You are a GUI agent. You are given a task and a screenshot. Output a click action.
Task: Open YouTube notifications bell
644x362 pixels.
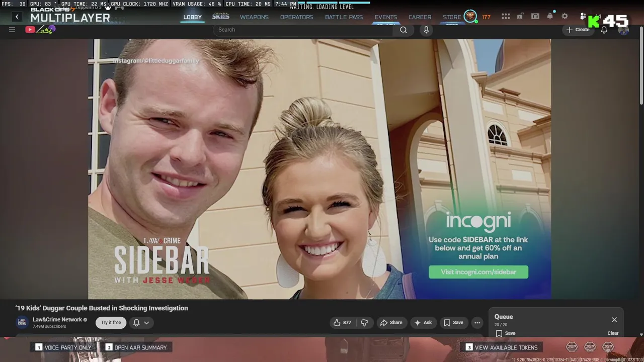tap(604, 30)
